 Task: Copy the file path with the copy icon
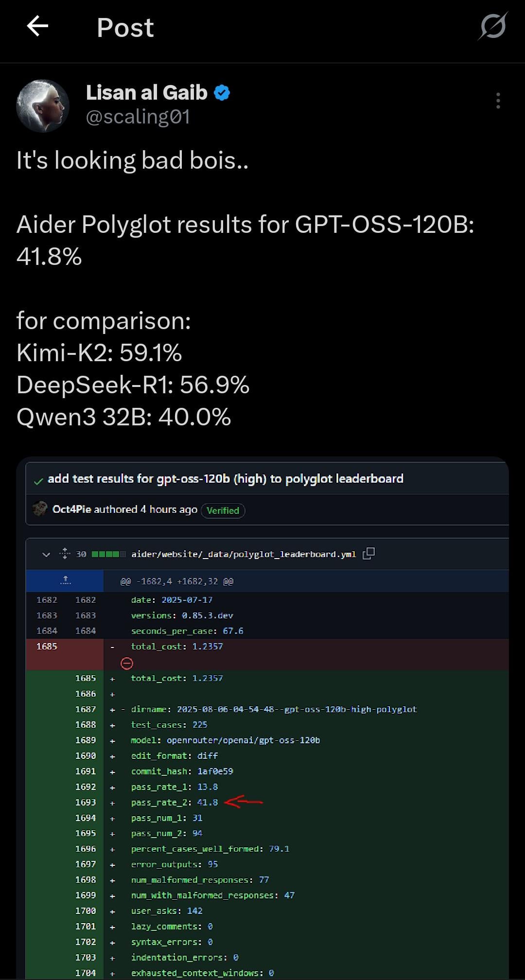coord(368,554)
